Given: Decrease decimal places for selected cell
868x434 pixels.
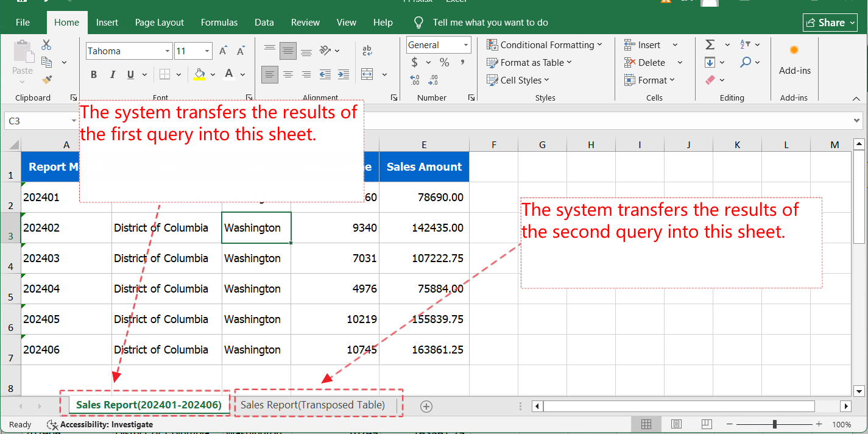Looking at the screenshot, I should click(432, 79).
